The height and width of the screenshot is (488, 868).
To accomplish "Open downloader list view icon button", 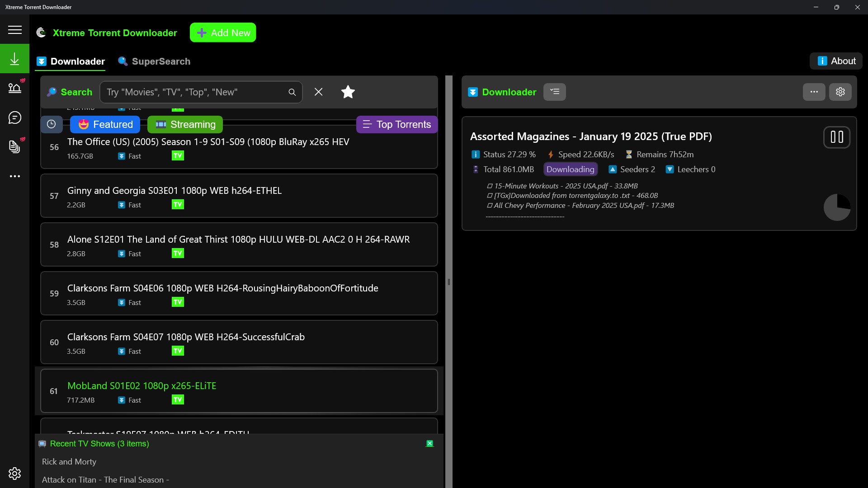I will pos(555,92).
